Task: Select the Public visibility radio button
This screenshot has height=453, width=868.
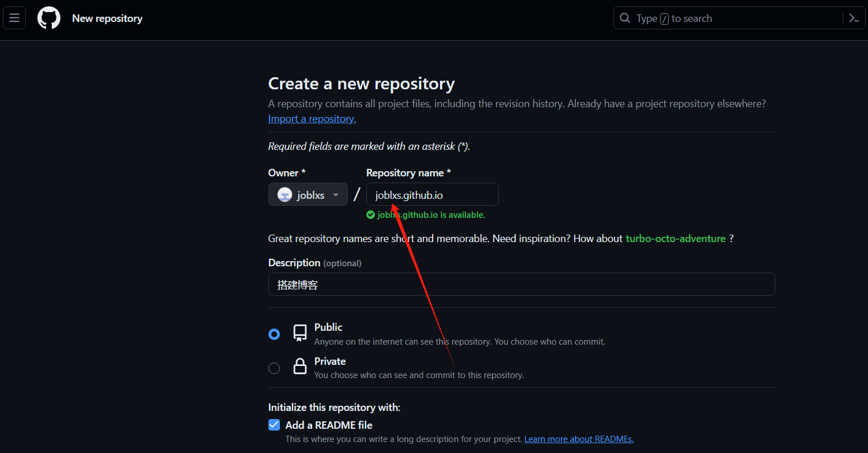Action: [274, 334]
